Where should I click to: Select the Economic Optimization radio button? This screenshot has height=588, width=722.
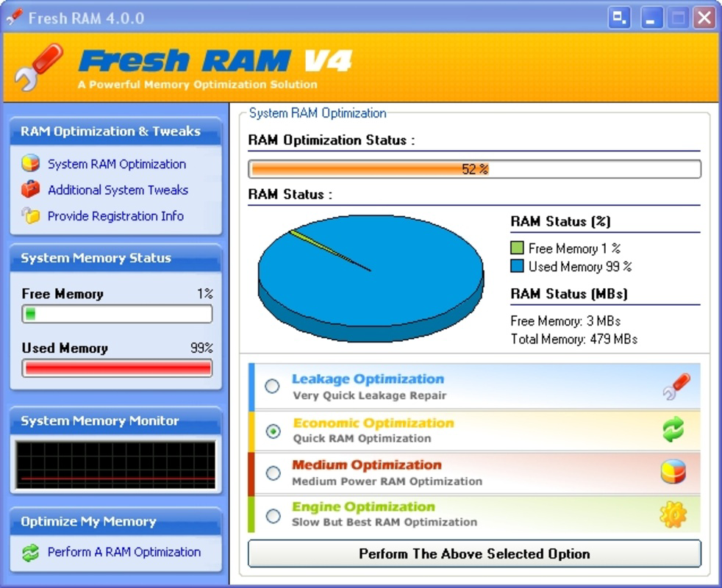point(273,431)
